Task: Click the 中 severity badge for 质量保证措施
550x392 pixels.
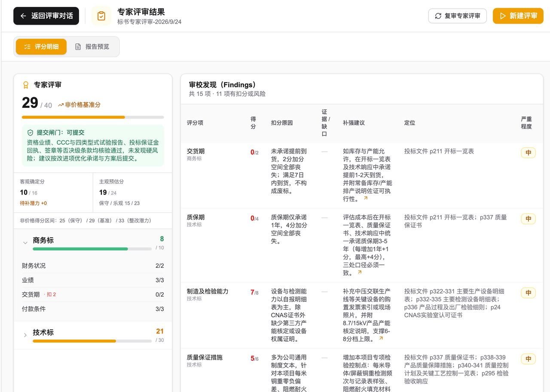Action: click(x=528, y=359)
